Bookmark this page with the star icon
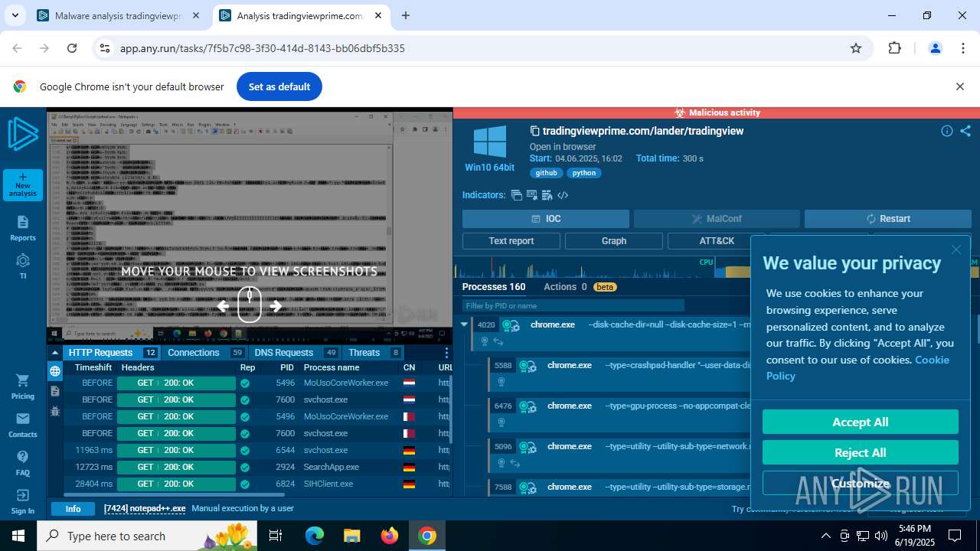This screenshot has height=551, width=980. pyautogui.click(x=856, y=48)
